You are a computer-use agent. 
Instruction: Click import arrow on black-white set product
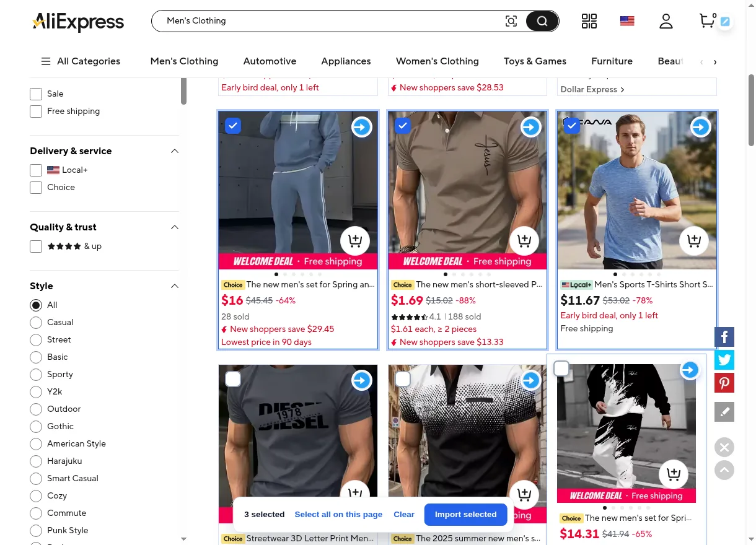689,370
